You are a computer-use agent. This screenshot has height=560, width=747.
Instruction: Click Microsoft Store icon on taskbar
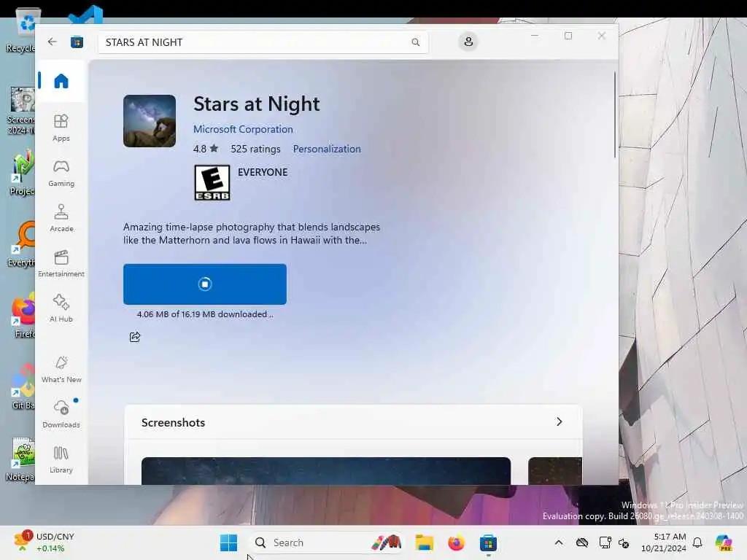pyautogui.click(x=488, y=542)
